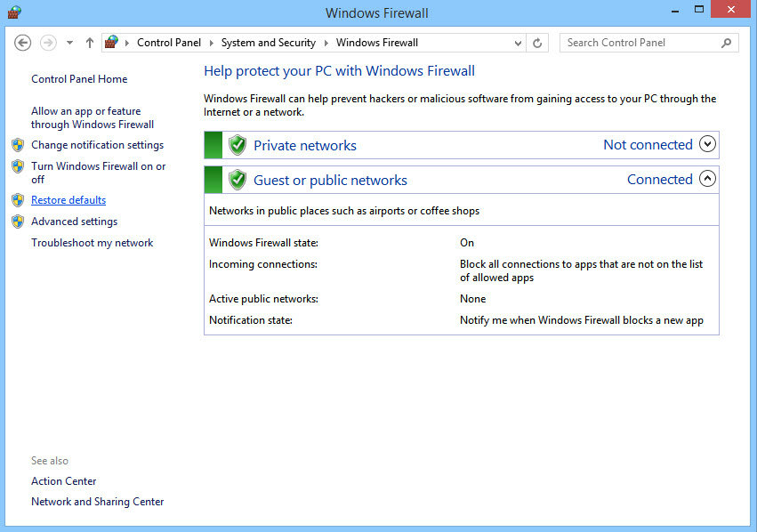Select Control Panel in breadcrumb

pos(169,43)
